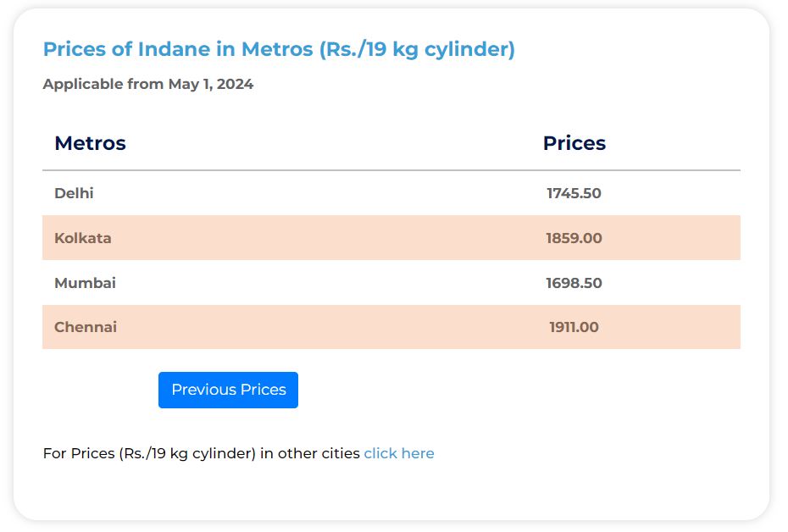Viewport: 788px width, 532px height.
Task: Click the empty middle of the Mumbai row
Action: pos(339,283)
